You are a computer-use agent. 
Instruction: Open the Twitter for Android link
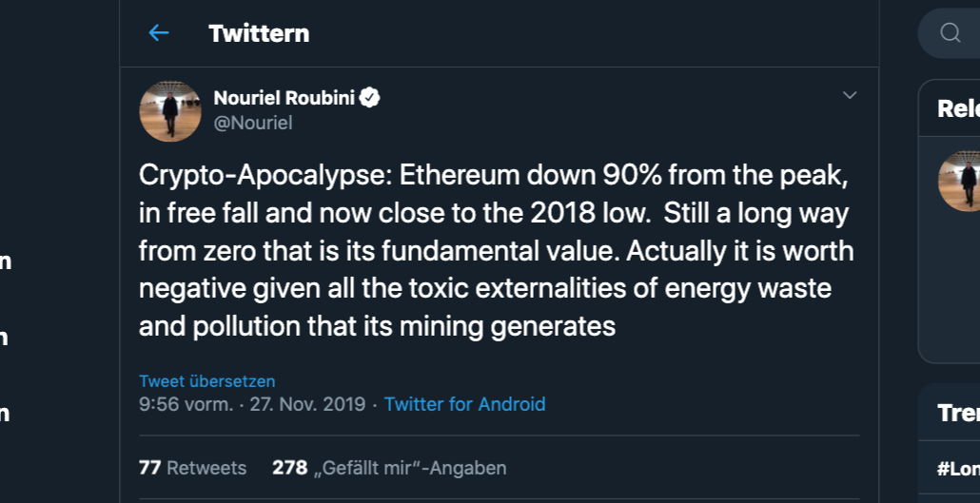pos(464,404)
